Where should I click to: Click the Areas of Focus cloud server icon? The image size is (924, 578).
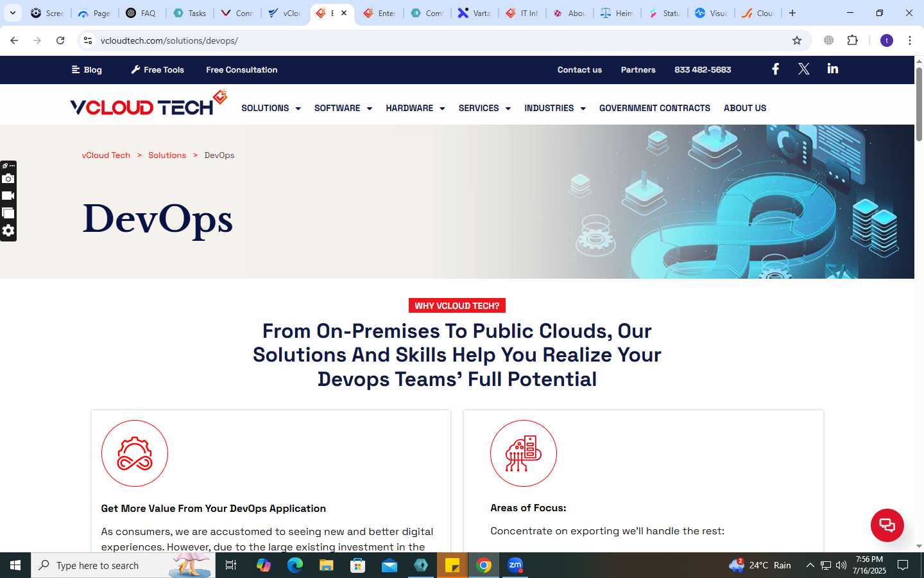(524, 453)
